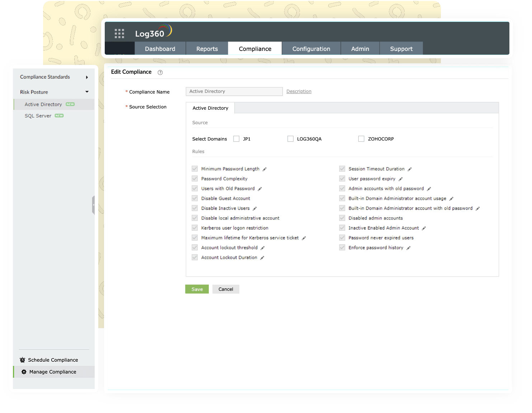This screenshot has width=532, height=413.
Task: Open Manage Compliance in sidebar
Action: (54, 372)
